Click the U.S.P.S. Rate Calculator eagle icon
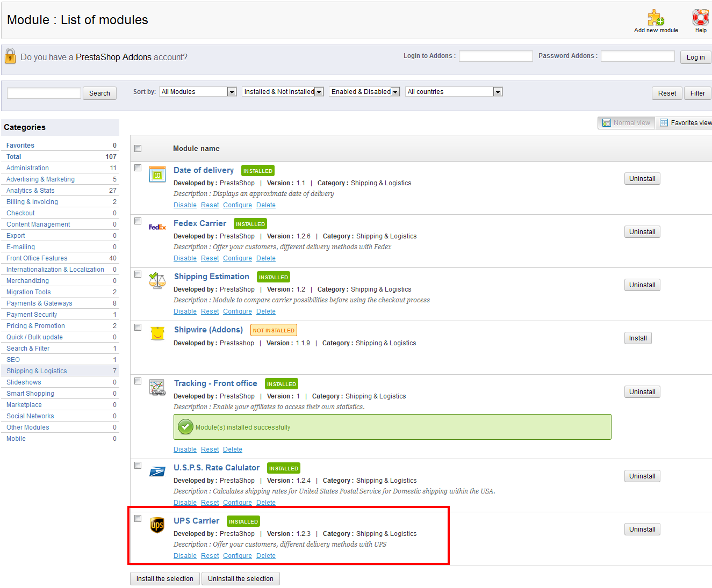712x588 pixels. pyautogui.click(x=157, y=471)
